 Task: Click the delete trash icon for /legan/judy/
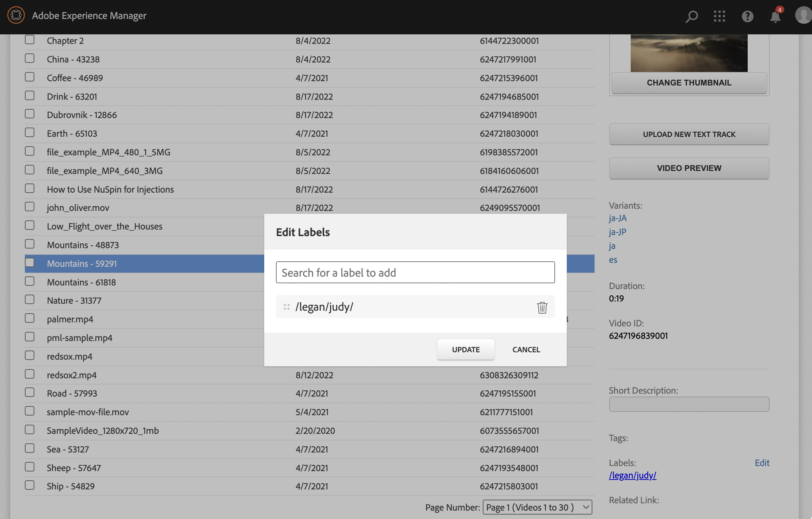click(540, 307)
